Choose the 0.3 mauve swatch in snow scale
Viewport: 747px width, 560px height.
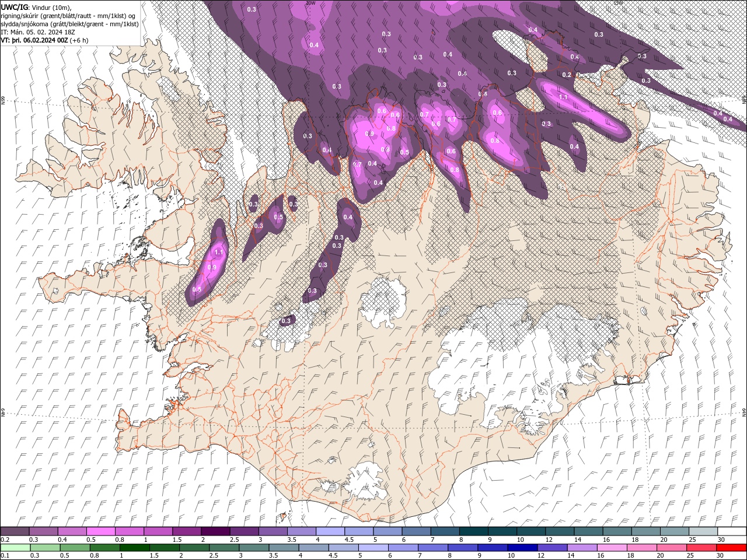tap(44, 531)
